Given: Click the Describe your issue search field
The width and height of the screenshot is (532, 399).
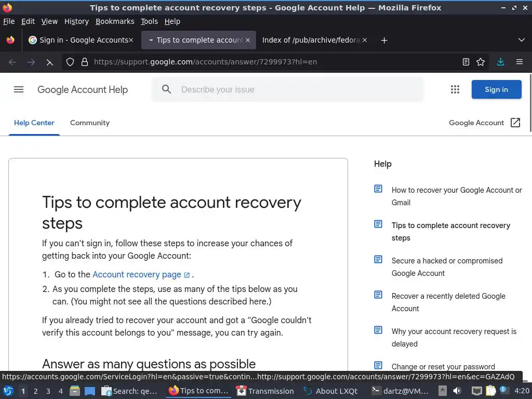Looking at the screenshot, I should click(287, 89).
